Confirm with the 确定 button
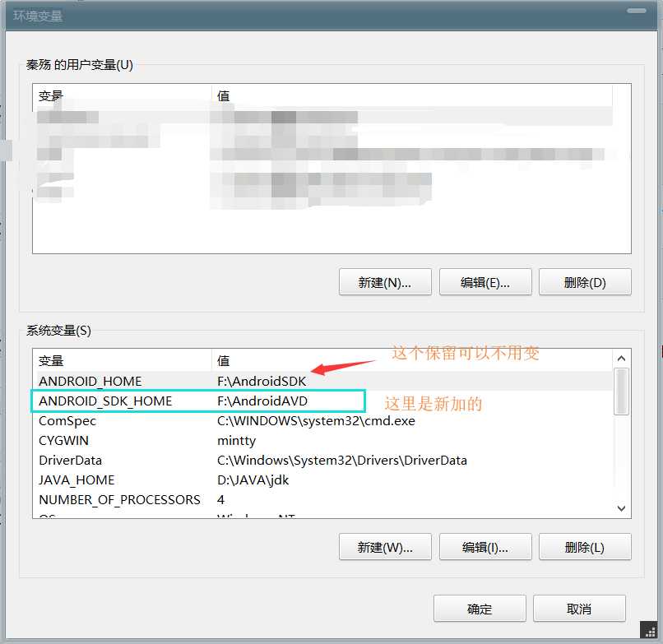The image size is (663, 644). click(x=480, y=609)
